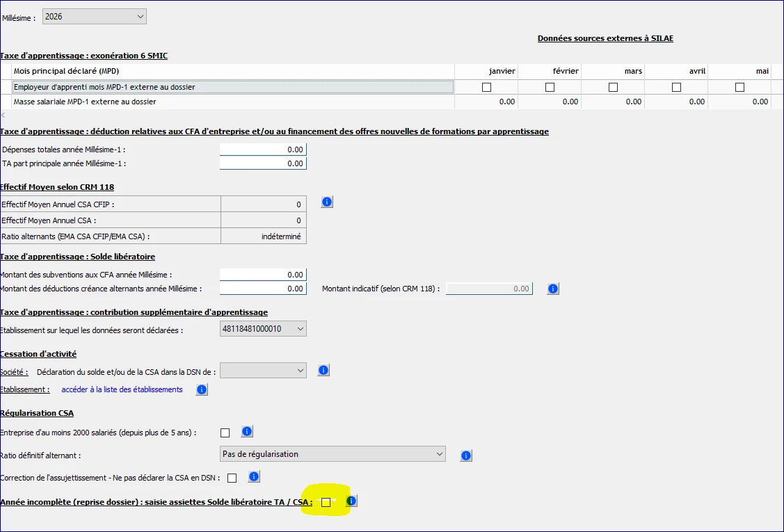Click 'Mois principal déclaré (MPD)' header

tap(233, 71)
